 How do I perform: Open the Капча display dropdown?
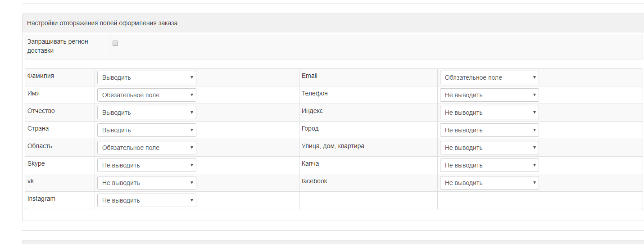(490, 165)
